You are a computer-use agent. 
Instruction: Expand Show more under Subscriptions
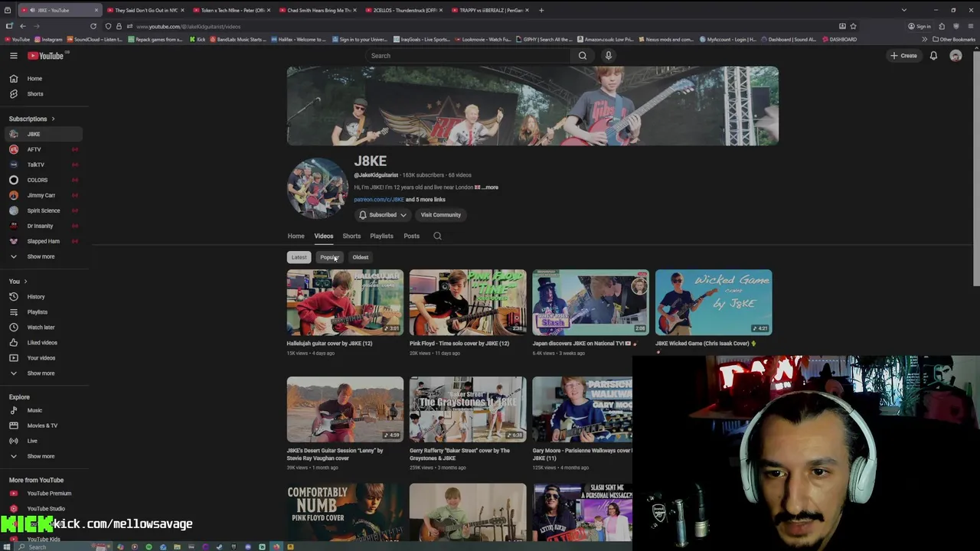point(44,256)
